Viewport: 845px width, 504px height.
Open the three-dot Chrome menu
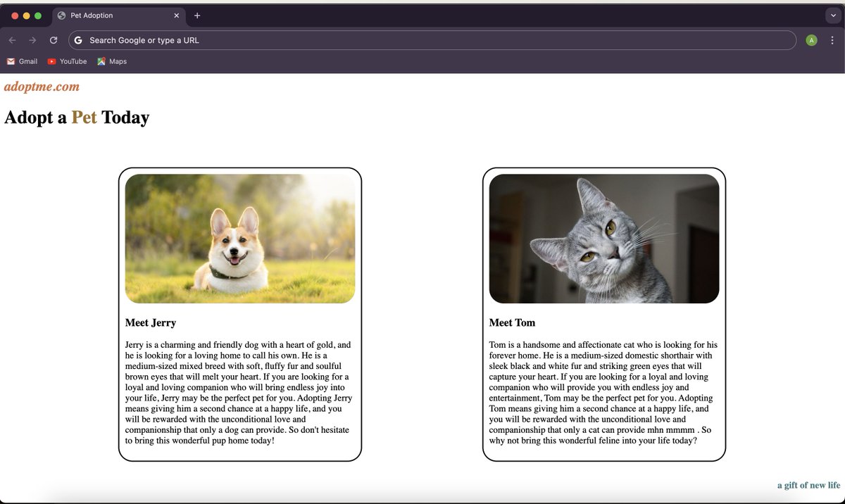tap(832, 40)
